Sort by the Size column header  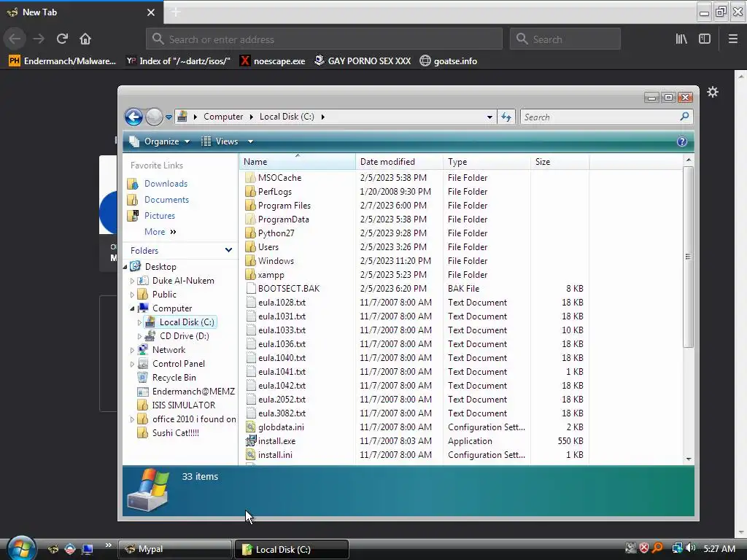(560, 162)
